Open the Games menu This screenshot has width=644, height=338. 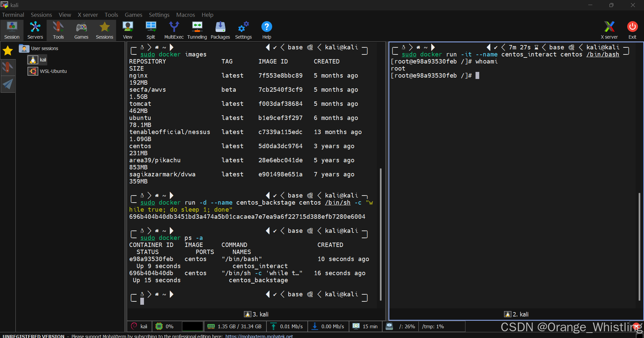tap(133, 15)
